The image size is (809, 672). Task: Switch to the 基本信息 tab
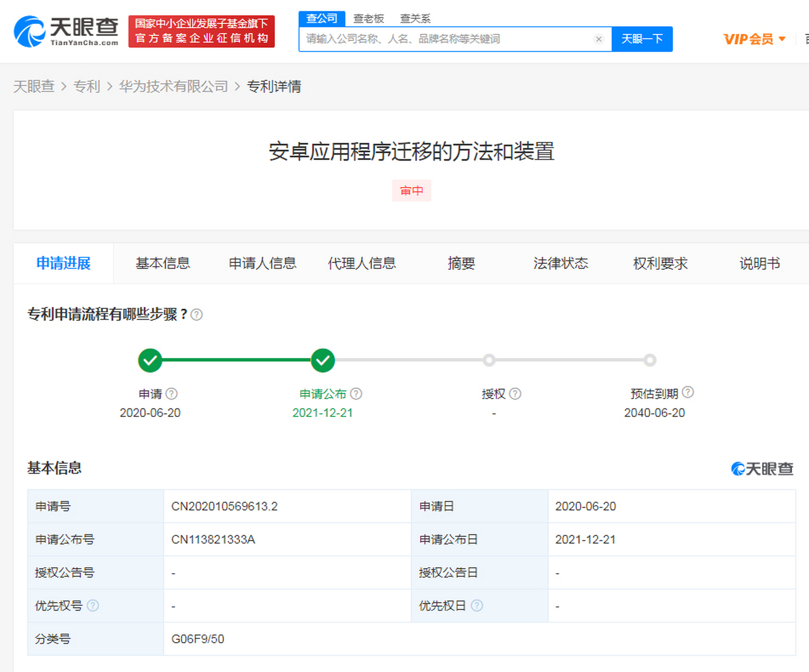tap(163, 264)
